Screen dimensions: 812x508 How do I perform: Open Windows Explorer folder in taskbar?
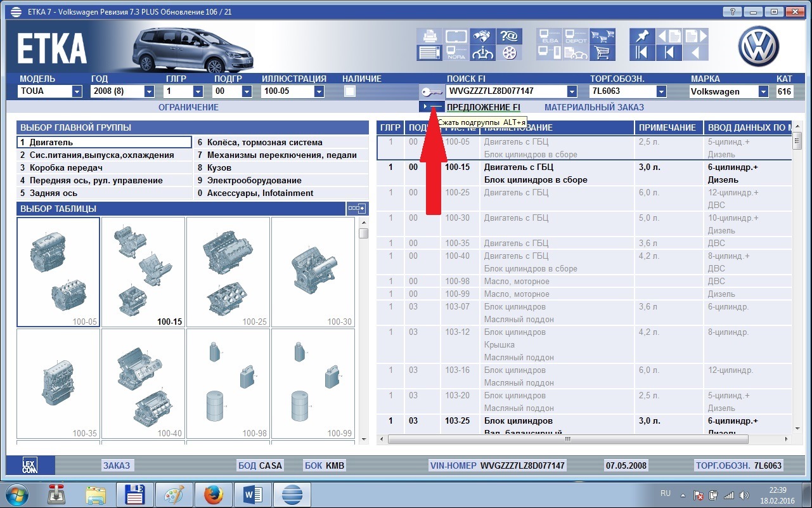pos(96,495)
